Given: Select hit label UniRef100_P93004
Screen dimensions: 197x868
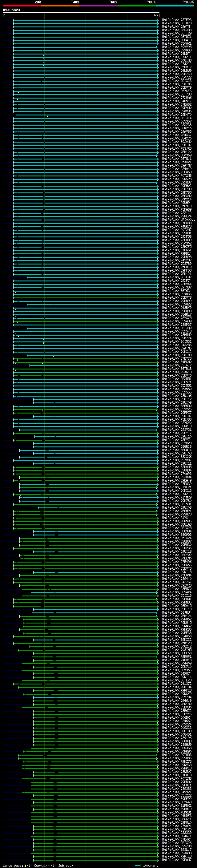Looking at the screenshot, I should tap(177, 477).
